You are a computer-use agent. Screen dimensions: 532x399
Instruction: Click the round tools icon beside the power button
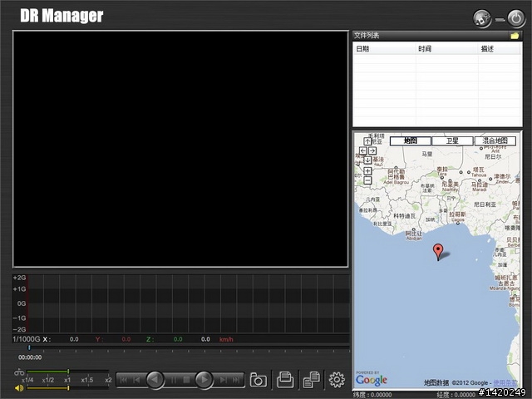point(482,18)
